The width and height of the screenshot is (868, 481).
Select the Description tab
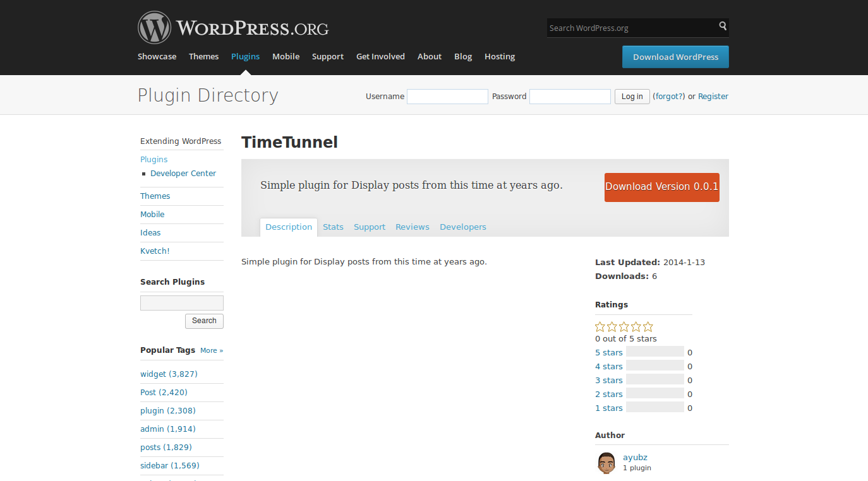coord(289,227)
